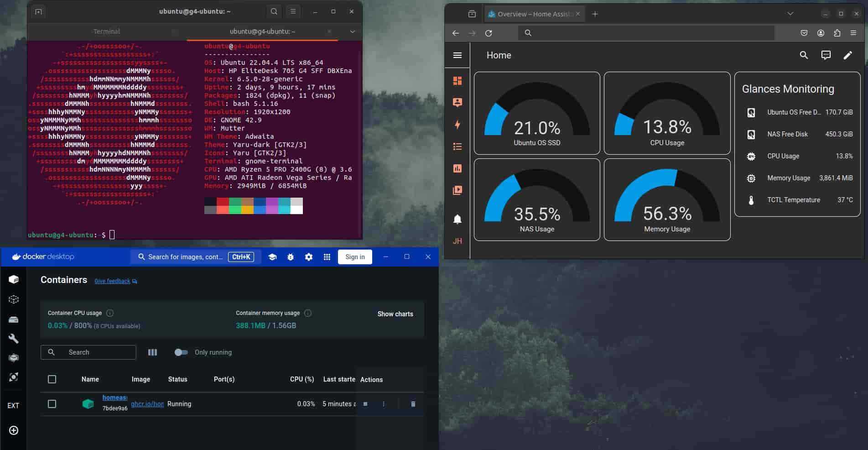This screenshot has width=868, height=450.
Task: Click the browser address bar
Action: coord(646,33)
